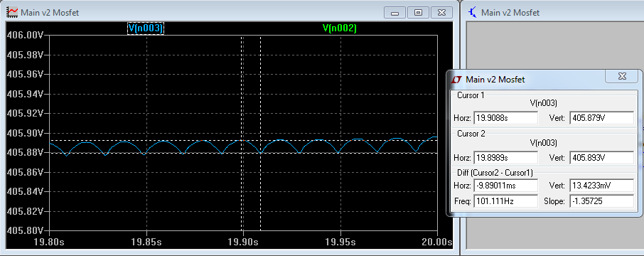Screen dimensions: 644x256
Task: Click the Freq field showing 101.111Hz
Action: point(505,201)
